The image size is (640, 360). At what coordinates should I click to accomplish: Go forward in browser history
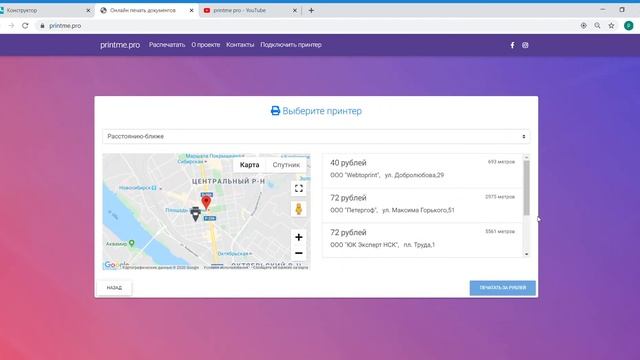[11, 26]
